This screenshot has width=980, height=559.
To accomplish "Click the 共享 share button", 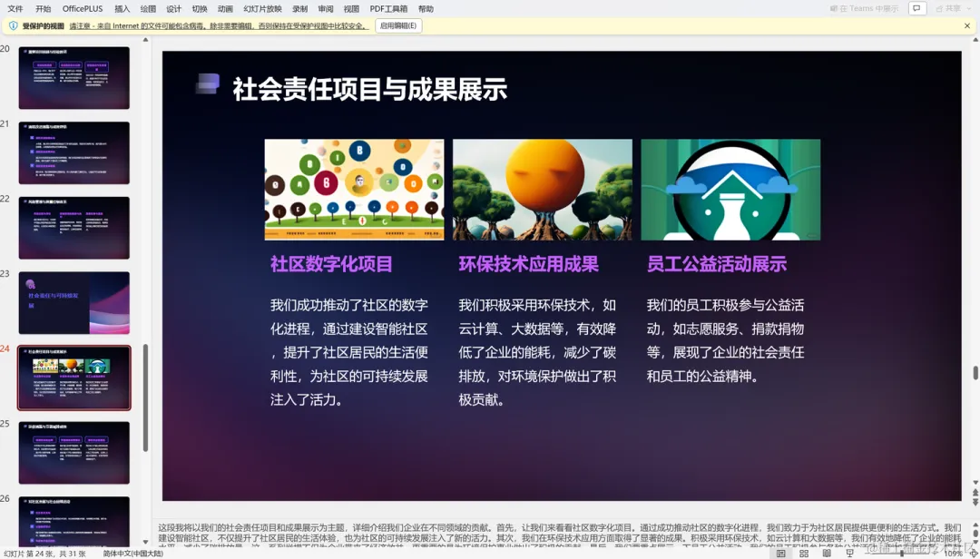I will tap(947, 8).
